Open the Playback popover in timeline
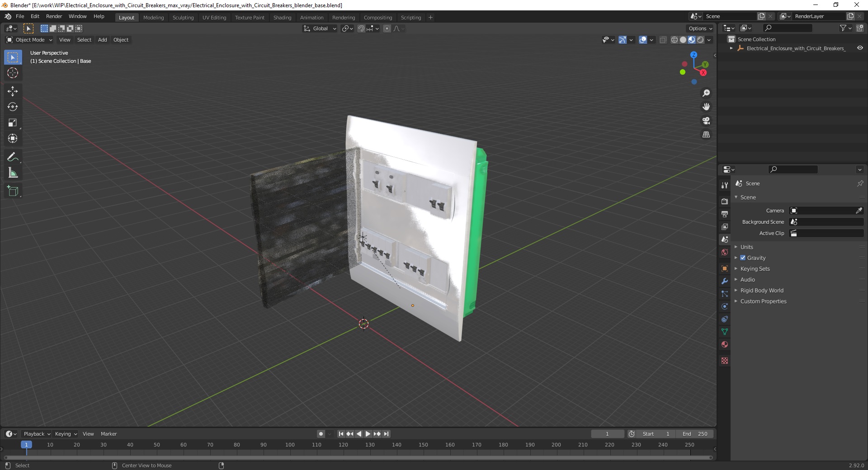This screenshot has height=470, width=868. pos(37,434)
